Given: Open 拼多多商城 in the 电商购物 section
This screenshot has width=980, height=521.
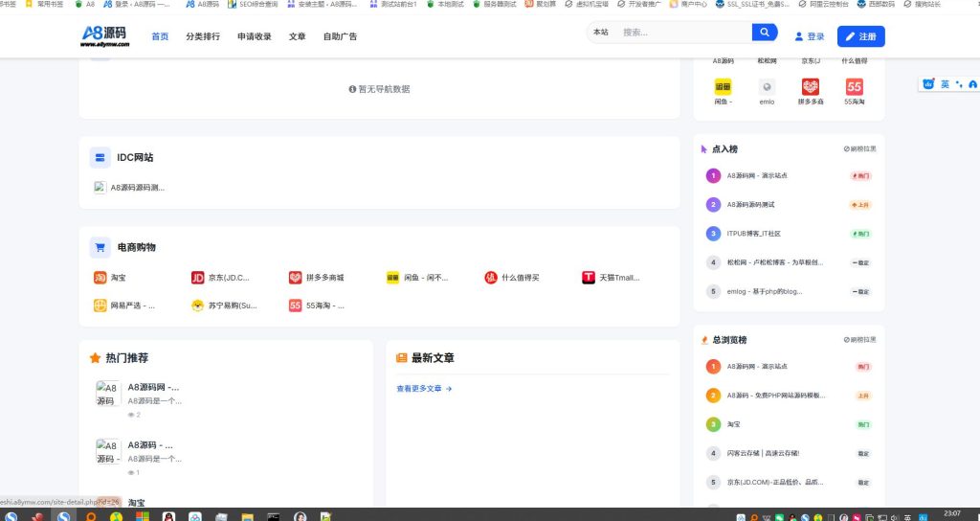Looking at the screenshot, I should pyautogui.click(x=316, y=277).
